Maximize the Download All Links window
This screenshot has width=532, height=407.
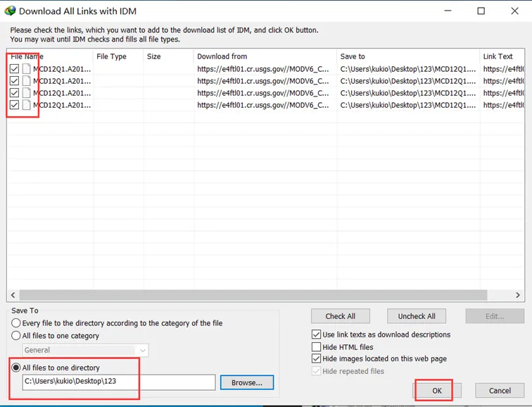481,11
